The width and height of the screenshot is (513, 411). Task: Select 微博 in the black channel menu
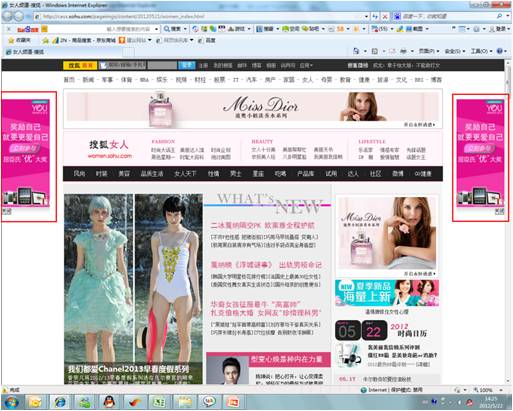click(398, 174)
